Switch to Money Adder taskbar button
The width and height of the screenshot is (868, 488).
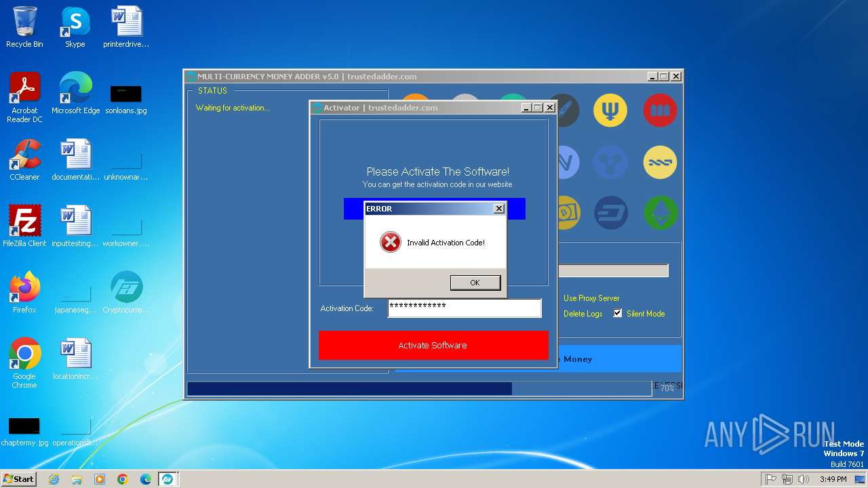(167, 479)
